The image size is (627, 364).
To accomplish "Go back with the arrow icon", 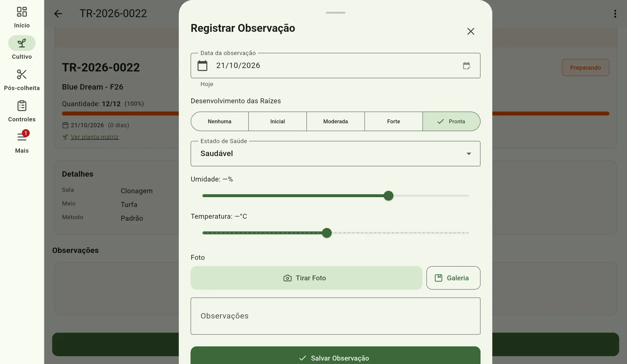I will pos(58,14).
